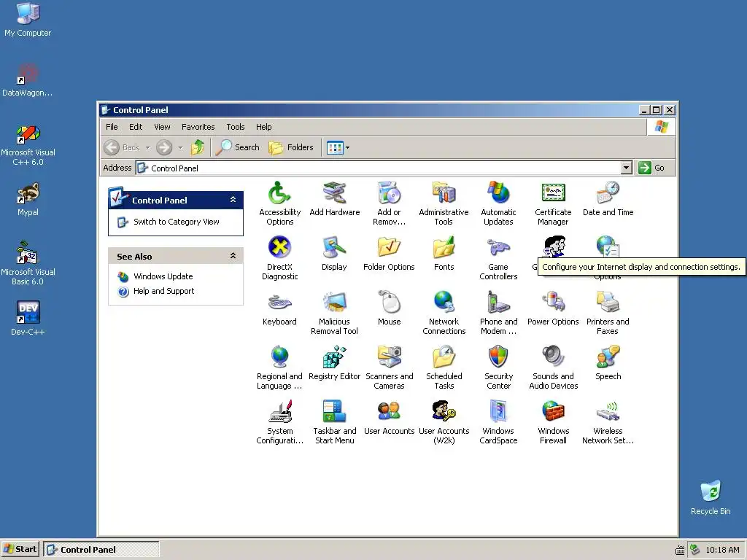Select My Computer desktop icon
747x560 pixels.
(x=28, y=20)
